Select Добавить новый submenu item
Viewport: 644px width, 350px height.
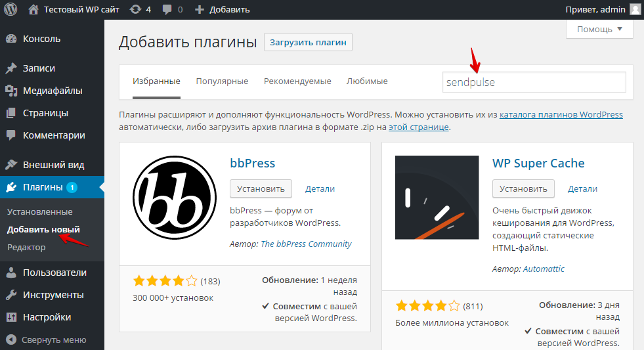43,230
